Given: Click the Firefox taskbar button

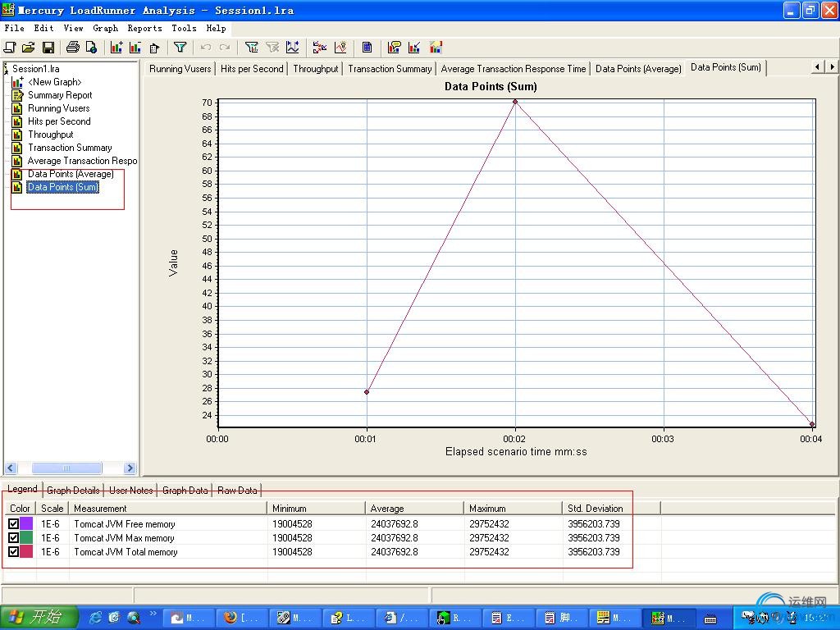Looking at the screenshot, I should point(240,619).
